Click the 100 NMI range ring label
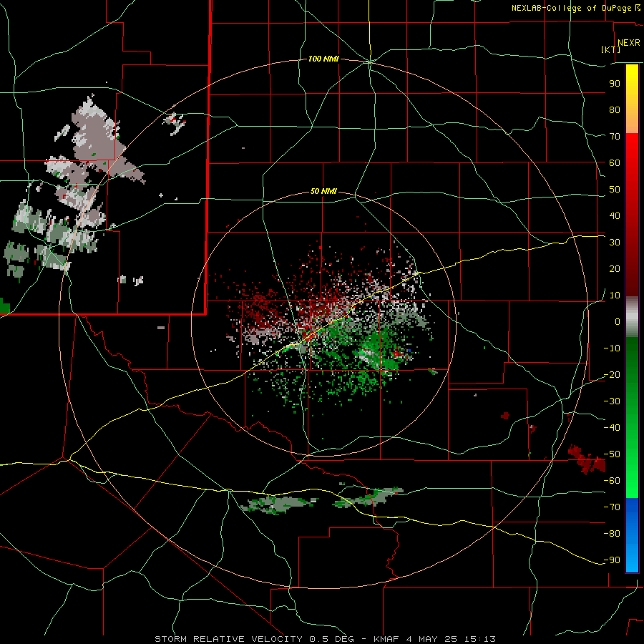 coord(323,59)
